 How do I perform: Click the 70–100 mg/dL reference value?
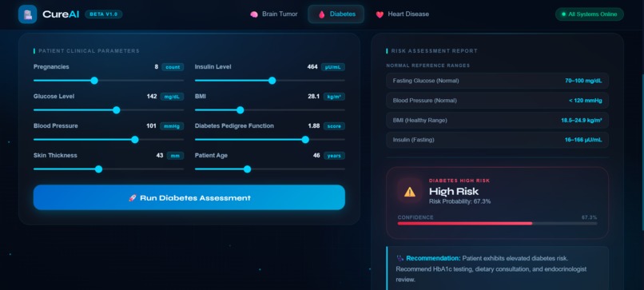(583, 81)
